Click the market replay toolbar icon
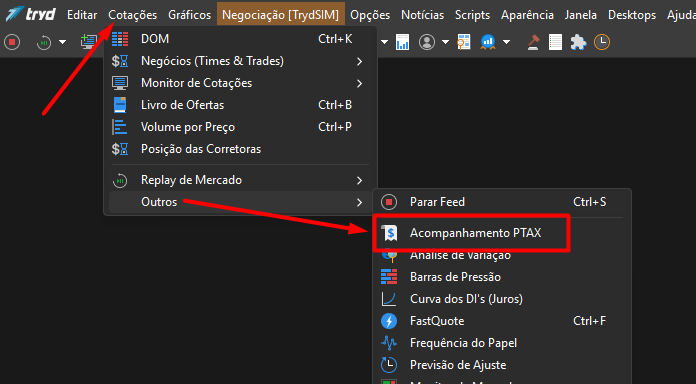The height and width of the screenshot is (384, 696). (x=44, y=42)
